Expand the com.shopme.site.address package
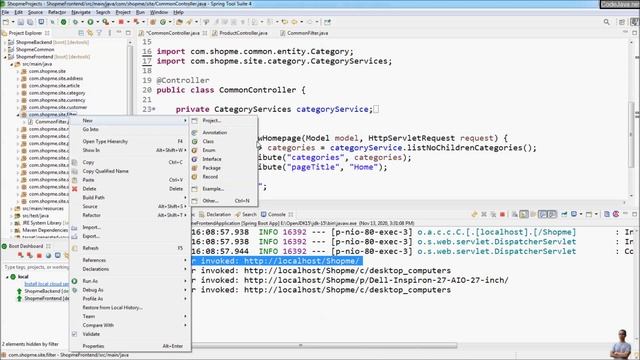 pyautogui.click(x=18, y=78)
